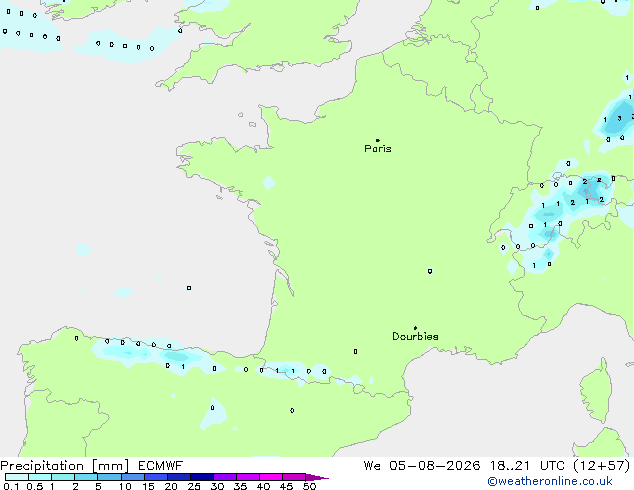Click the legend arrow tip beyond 50

click(x=317, y=477)
